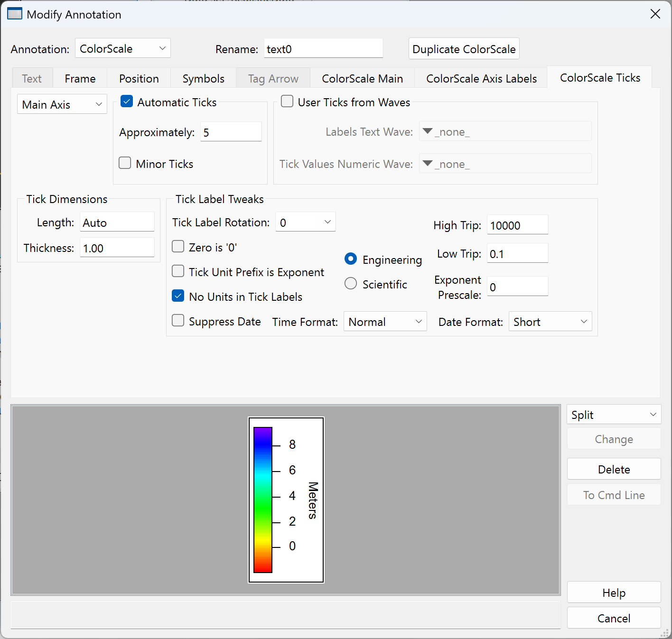672x639 pixels.
Task: Click the High Trip input field
Action: point(517,225)
